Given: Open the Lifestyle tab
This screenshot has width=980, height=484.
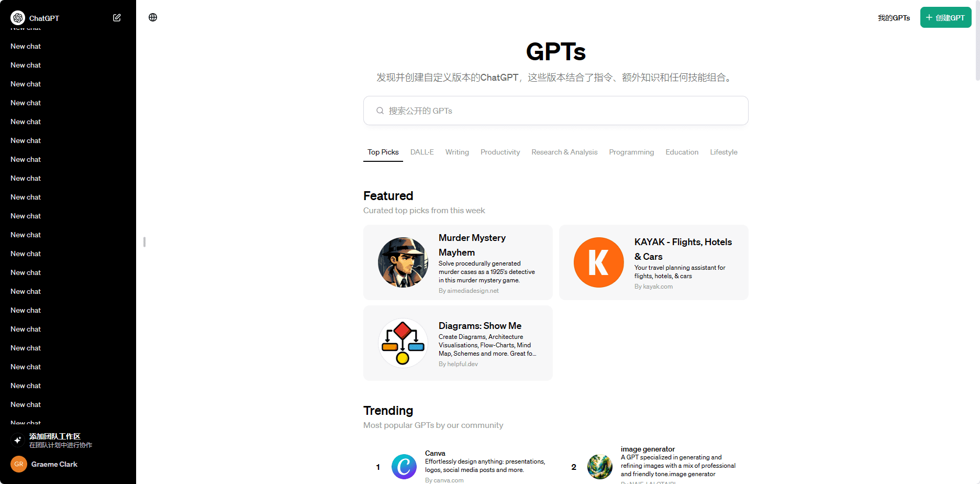Looking at the screenshot, I should point(724,152).
